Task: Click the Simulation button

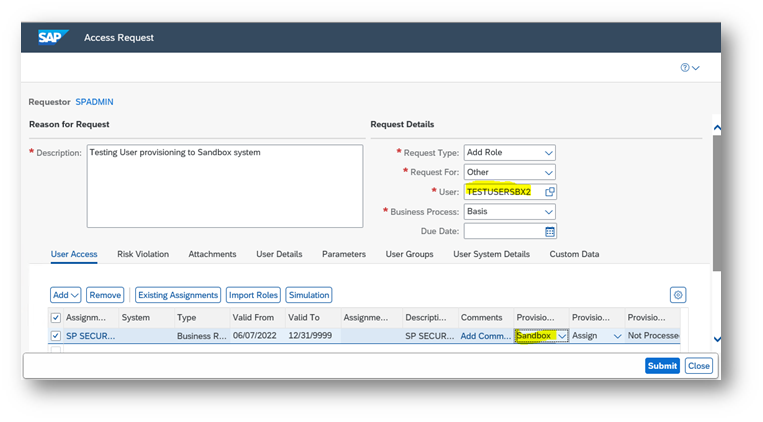Action: pos(308,295)
